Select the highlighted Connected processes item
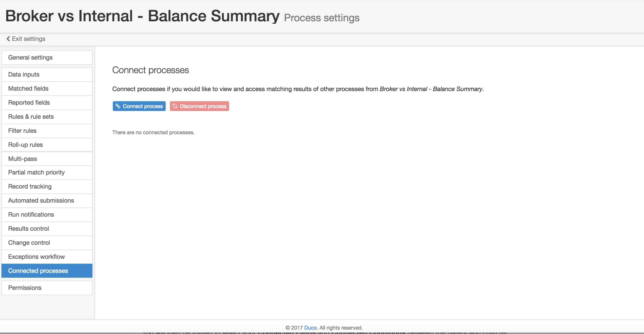This screenshot has width=644, height=334. pos(47,271)
